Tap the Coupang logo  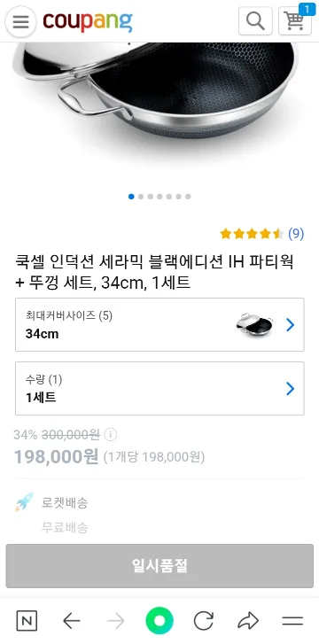[88, 21]
